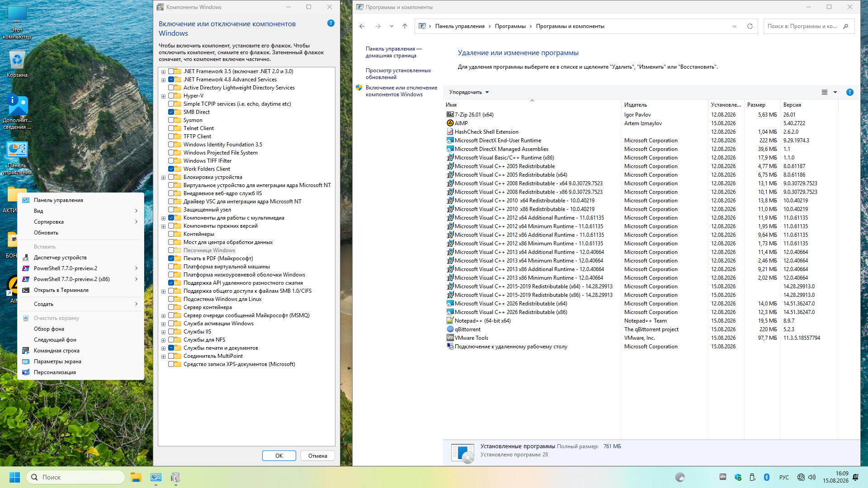The width and height of the screenshot is (868, 488).
Task: Expand Службы печати и документов node
Action: 163,348
